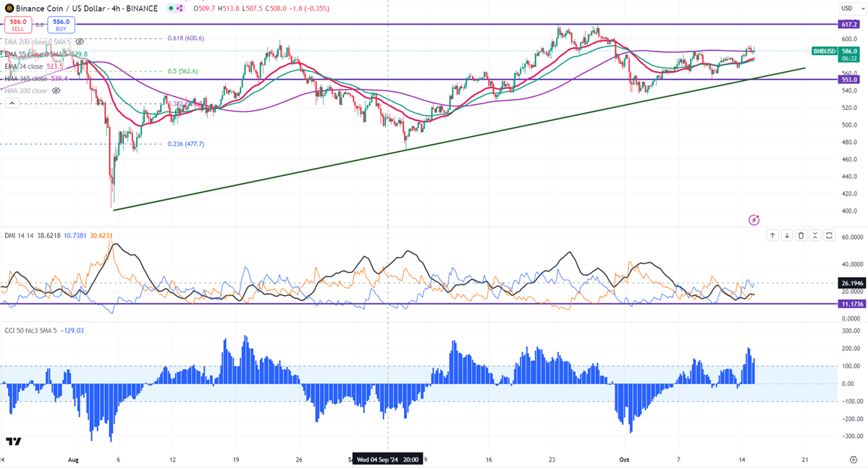Click the BNBUSD symbol price label
Viewport: 868px width, 469px height.
coord(825,51)
